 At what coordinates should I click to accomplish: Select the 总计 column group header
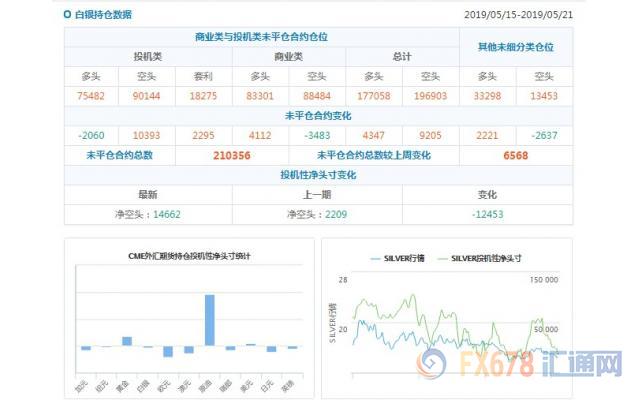(402, 57)
